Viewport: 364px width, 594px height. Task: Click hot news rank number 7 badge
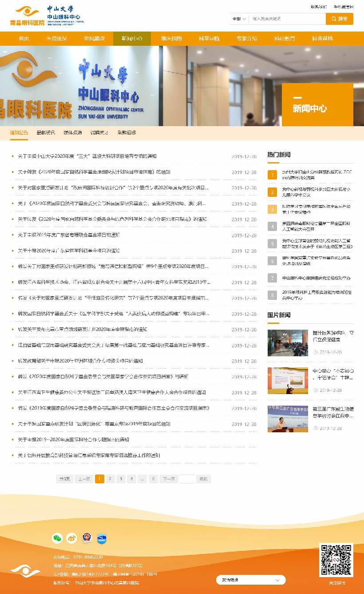(272, 278)
